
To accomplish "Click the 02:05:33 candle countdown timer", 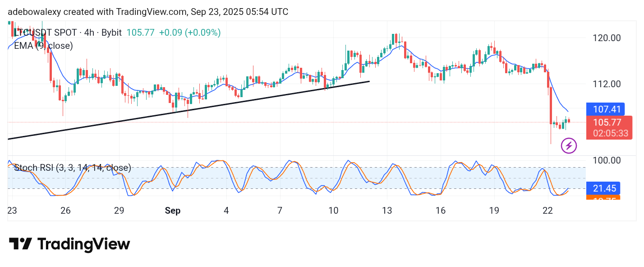I will (611, 133).
